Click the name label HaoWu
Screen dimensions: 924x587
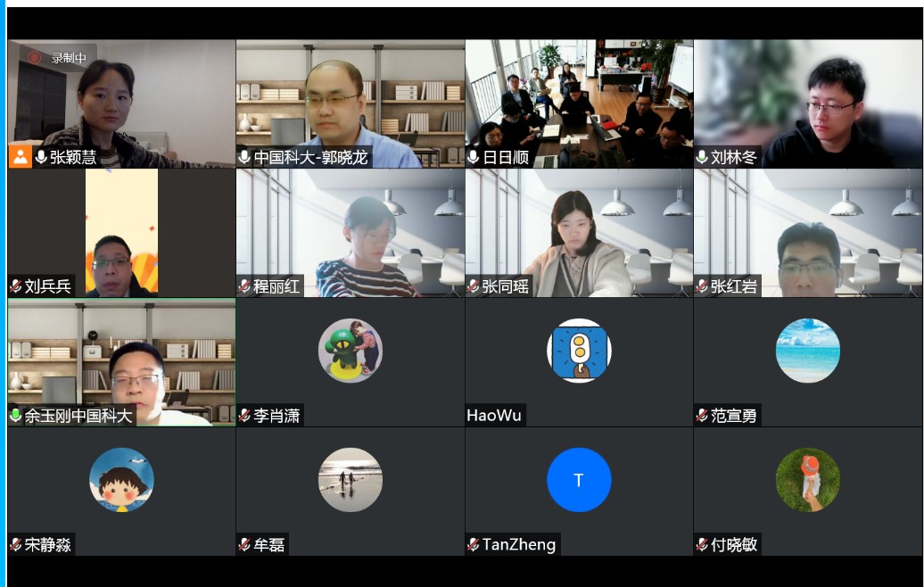pos(494,416)
